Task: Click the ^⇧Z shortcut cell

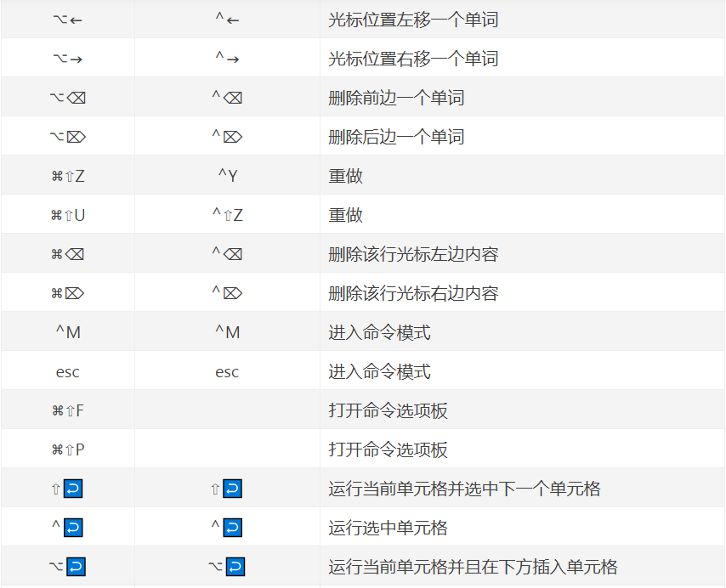Action: [227, 215]
